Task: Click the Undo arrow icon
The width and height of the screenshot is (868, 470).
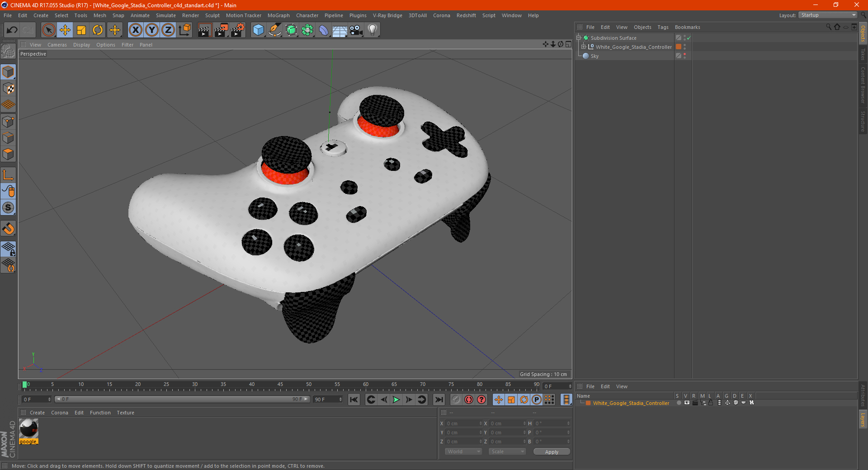Action: pyautogui.click(x=12, y=30)
